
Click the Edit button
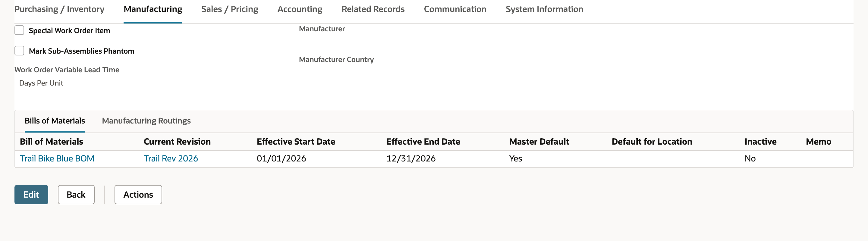(x=31, y=195)
